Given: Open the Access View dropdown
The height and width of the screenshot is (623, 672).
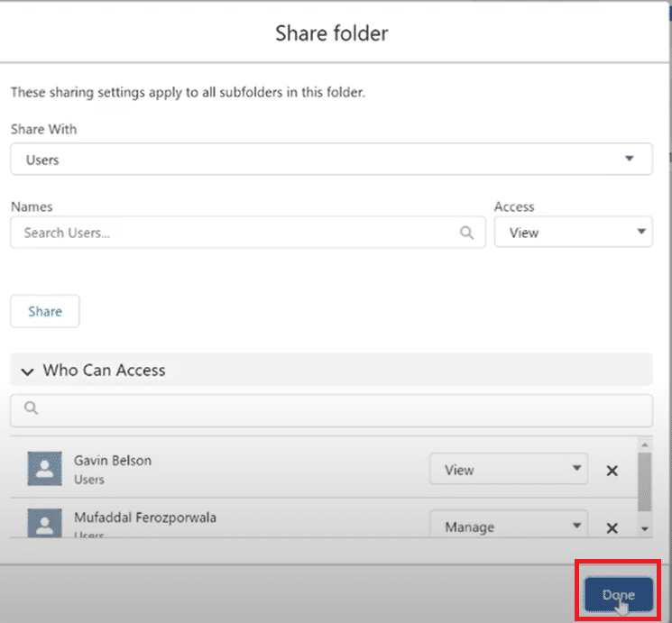Looking at the screenshot, I should [574, 232].
